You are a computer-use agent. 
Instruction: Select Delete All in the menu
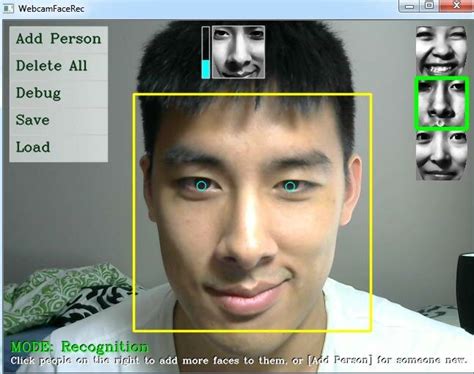point(59,66)
